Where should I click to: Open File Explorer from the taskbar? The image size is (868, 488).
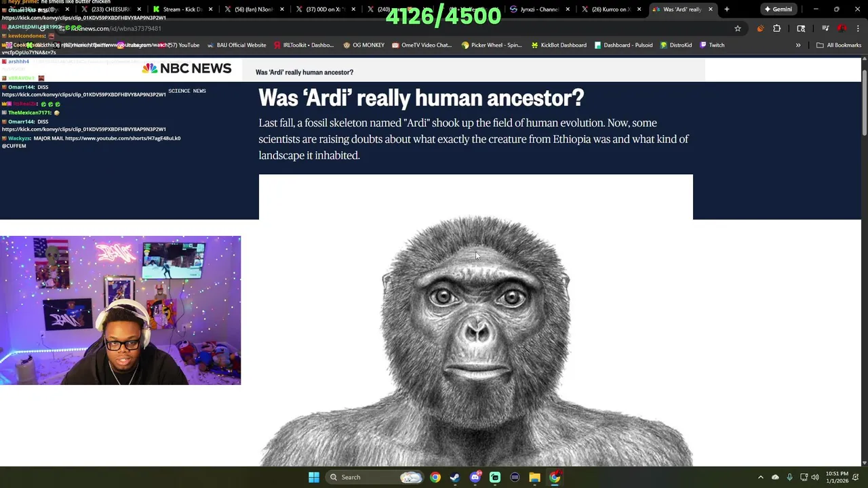[534, 477]
